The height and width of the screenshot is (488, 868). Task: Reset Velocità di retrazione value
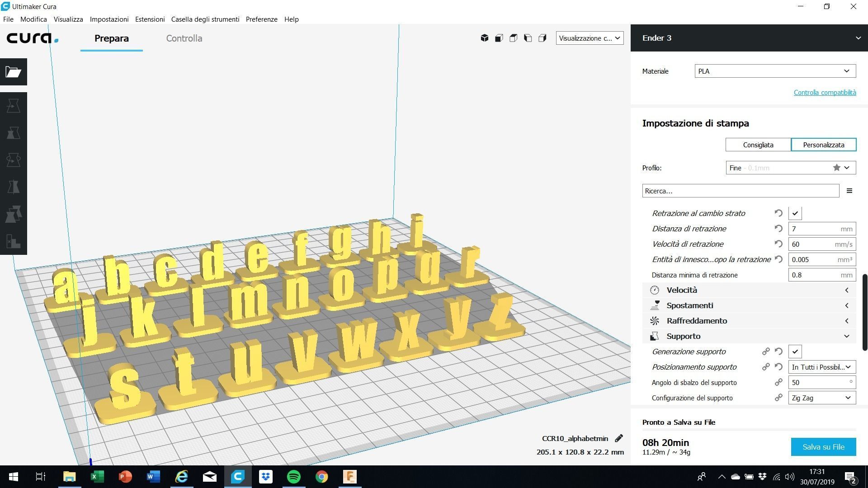pos(778,244)
